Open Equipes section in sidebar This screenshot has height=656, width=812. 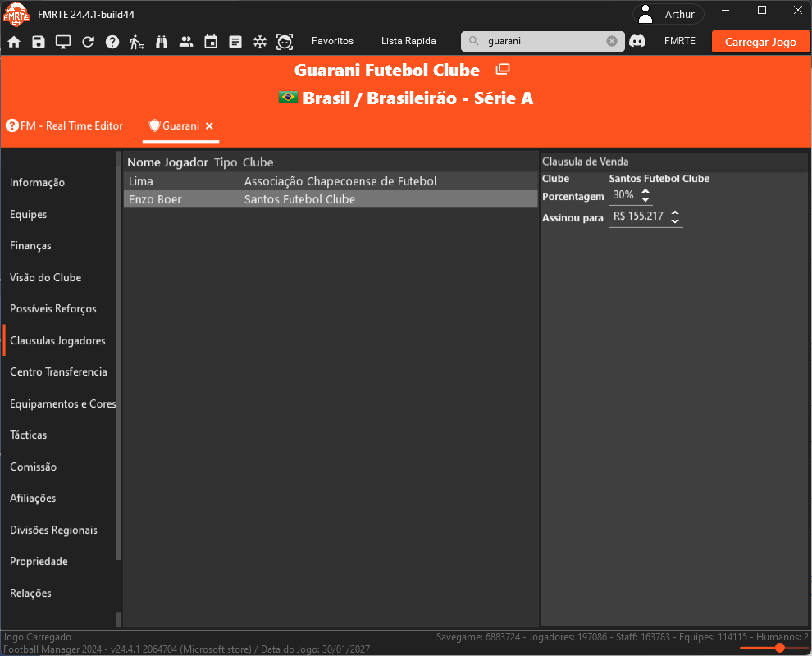click(29, 214)
